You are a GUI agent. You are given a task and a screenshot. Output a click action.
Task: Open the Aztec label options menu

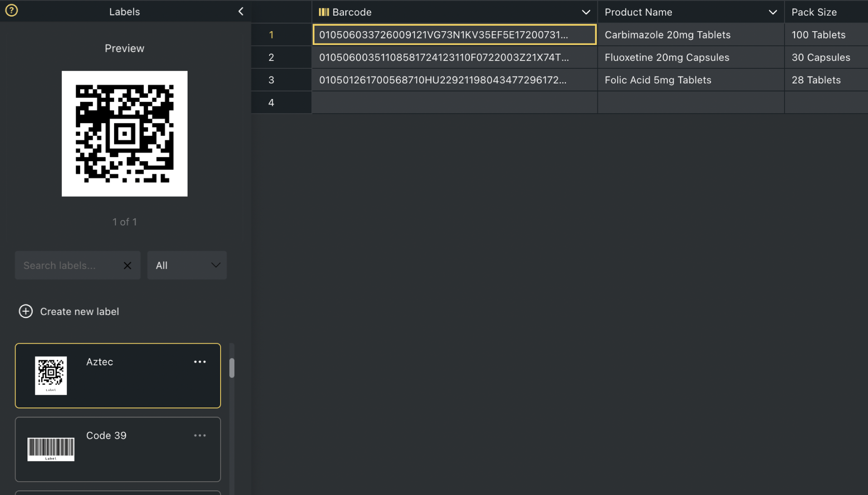click(x=200, y=362)
